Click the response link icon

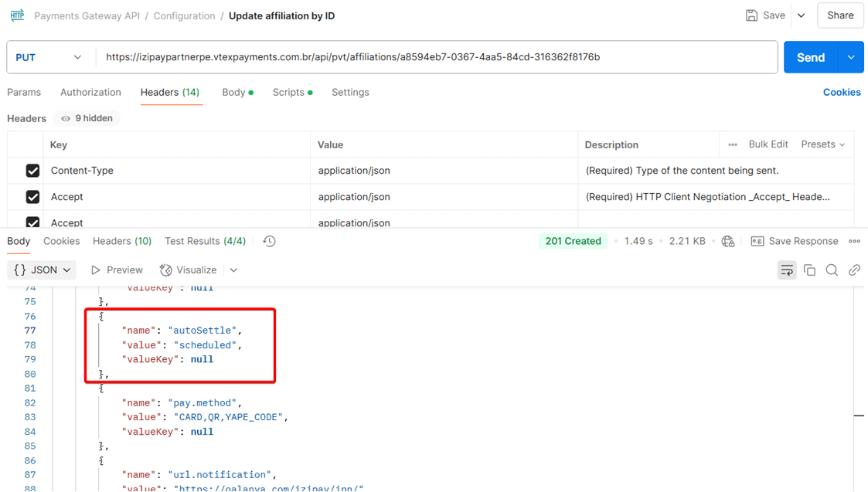point(854,270)
